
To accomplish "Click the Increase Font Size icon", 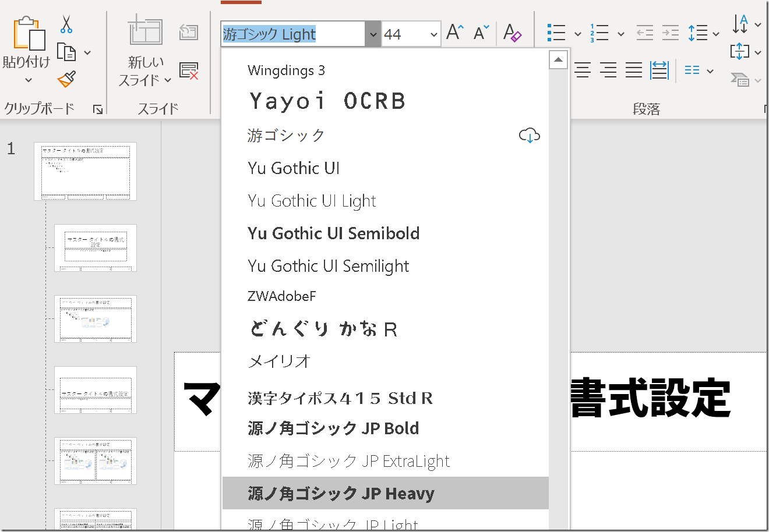I will pyautogui.click(x=454, y=33).
